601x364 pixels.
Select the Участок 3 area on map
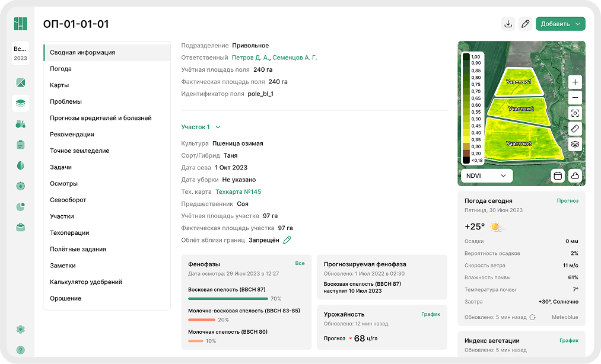point(519,143)
